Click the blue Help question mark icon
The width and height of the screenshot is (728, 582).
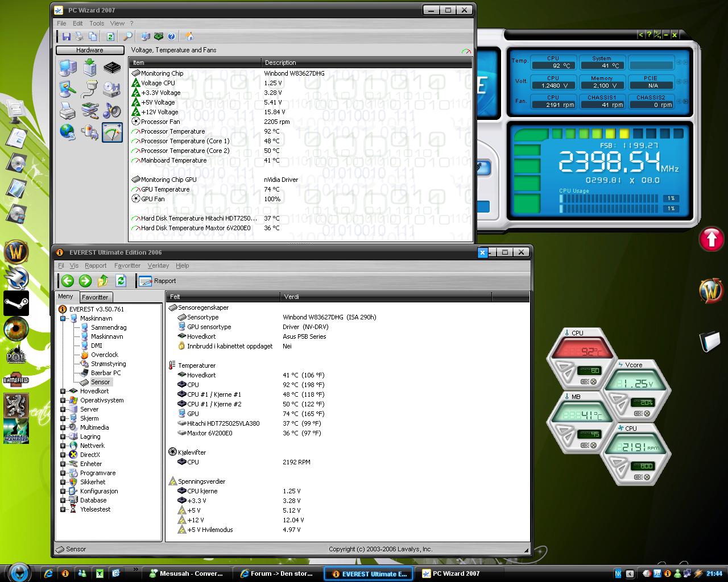[171, 36]
